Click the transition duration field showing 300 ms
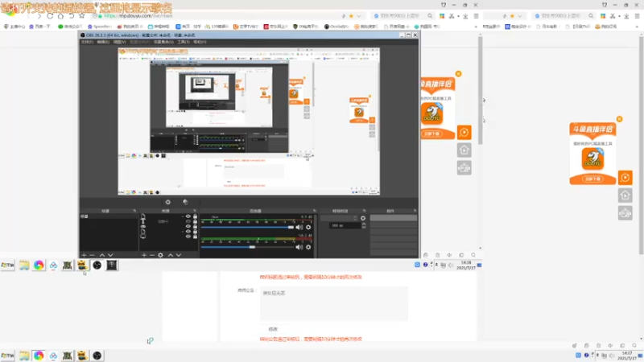 pyautogui.click(x=345, y=225)
